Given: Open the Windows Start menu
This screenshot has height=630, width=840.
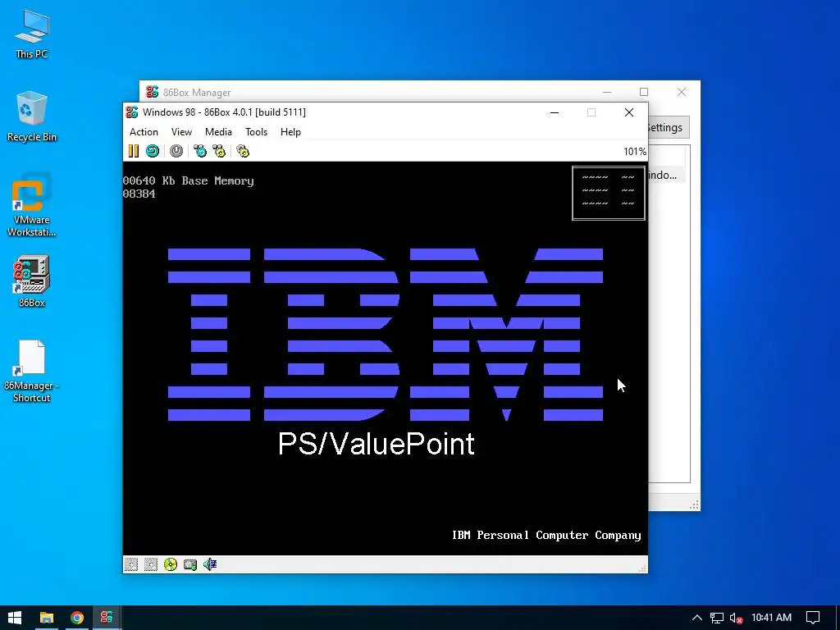Looking at the screenshot, I should point(15,618).
